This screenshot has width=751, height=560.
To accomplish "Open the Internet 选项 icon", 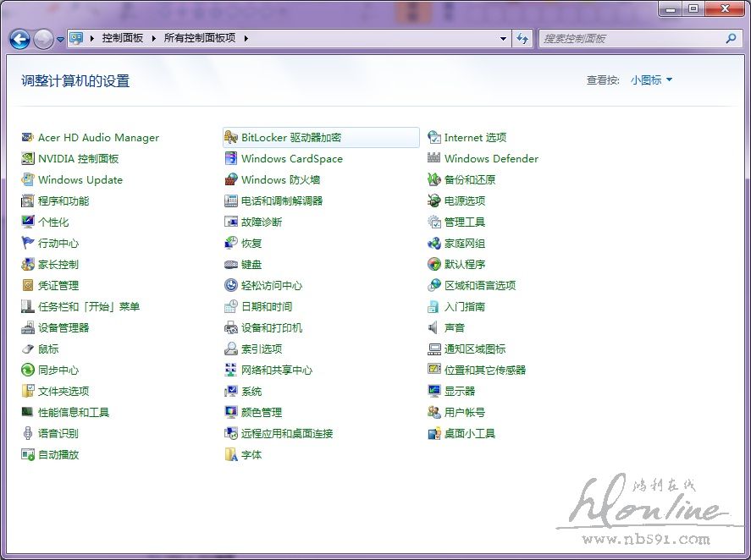I will pyautogui.click(x=434, y=138).
